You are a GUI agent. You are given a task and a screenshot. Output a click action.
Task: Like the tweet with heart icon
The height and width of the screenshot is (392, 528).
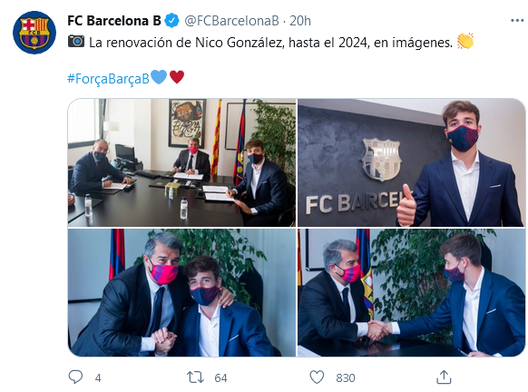(x=317, y=377)
